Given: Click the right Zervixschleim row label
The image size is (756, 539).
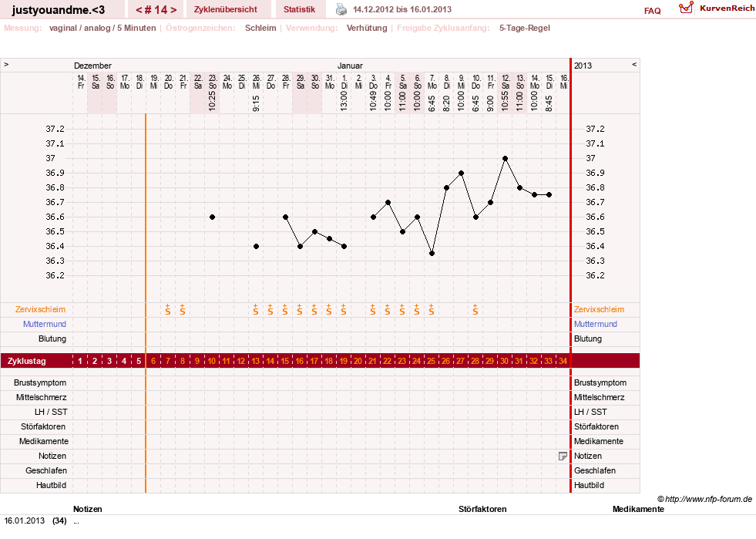Looking at the screenshot, I should pyautogui.click(x=599, y=310).
